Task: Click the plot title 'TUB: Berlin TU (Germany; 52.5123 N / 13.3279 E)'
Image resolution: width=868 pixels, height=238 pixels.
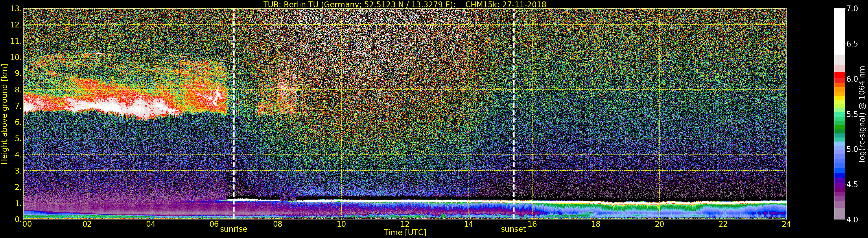Action: point(359,4)
